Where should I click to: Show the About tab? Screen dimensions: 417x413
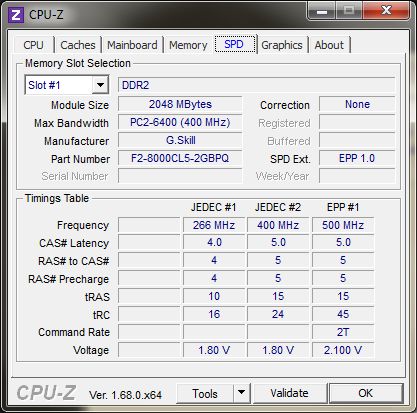(x=329, y=45)
